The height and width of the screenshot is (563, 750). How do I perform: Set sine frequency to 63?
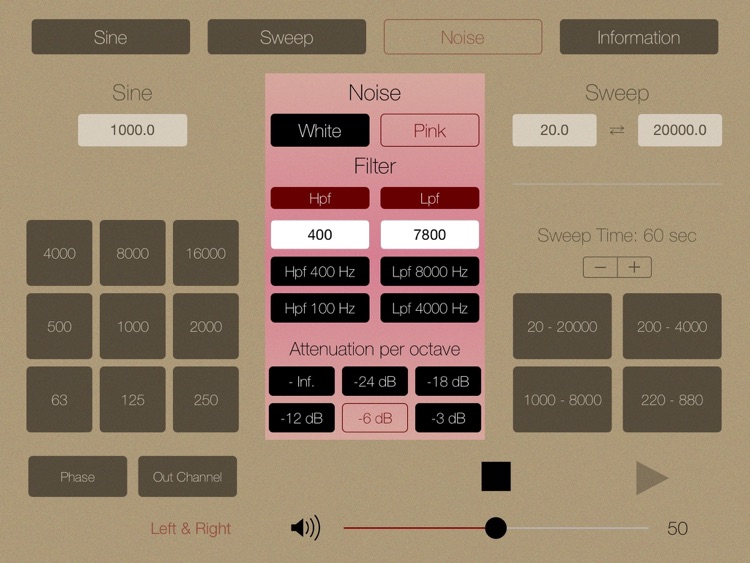click(59, 399)
